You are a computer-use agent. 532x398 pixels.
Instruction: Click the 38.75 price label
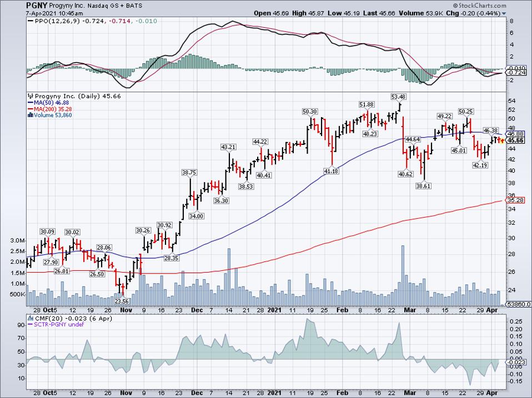point(189,173)
